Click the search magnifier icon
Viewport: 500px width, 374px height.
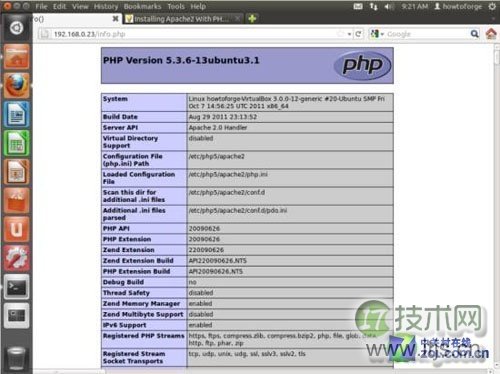point(474,34)
